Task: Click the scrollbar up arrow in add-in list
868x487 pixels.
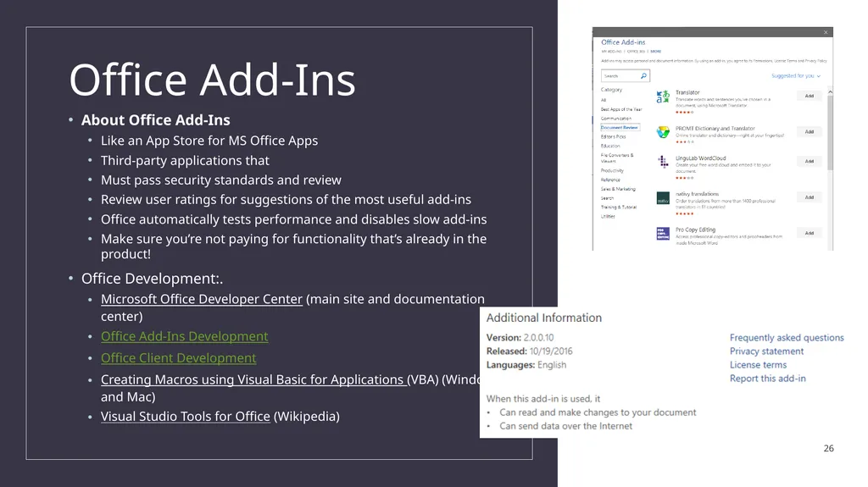Action: 830,91
